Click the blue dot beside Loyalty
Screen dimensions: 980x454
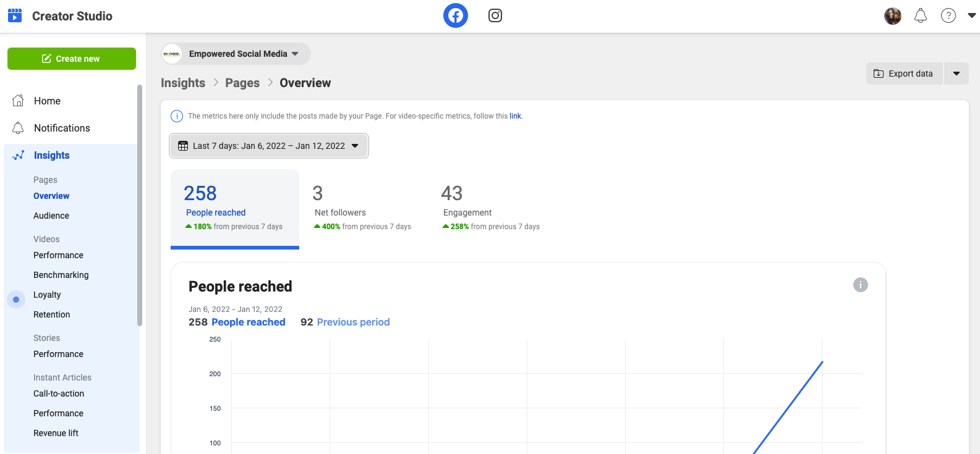point(16,300)
